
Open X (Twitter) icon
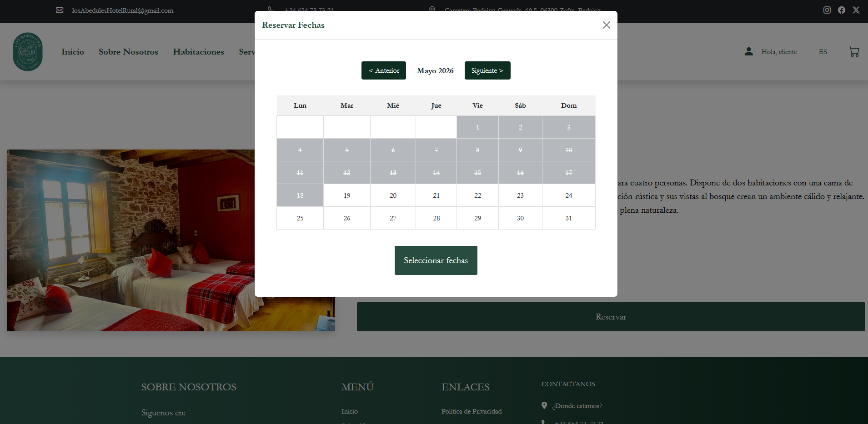click(856, 10)
